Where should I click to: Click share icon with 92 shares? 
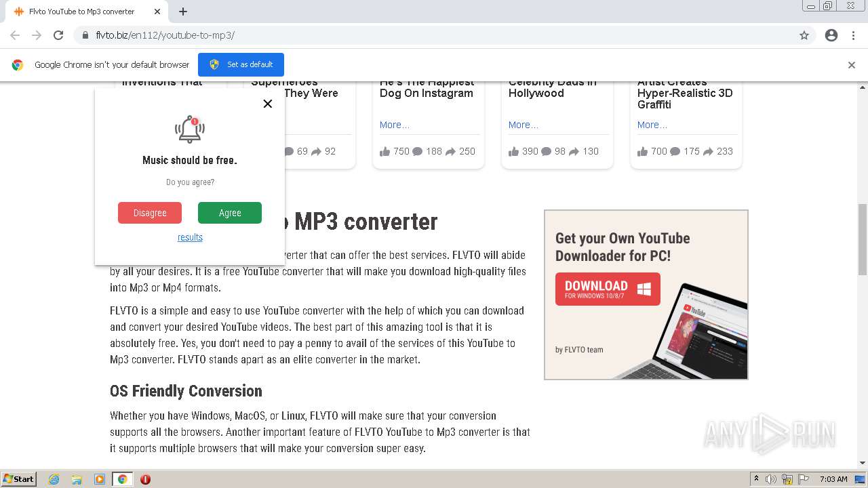click(x=317, y=152)
